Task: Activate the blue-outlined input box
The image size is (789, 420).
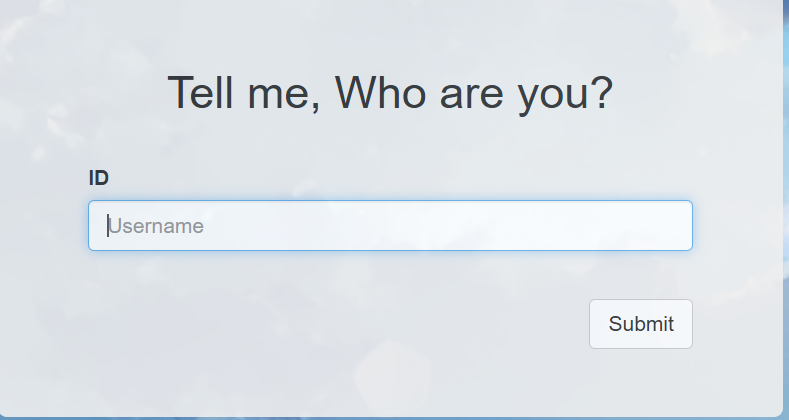Action: tap(390, 226)
